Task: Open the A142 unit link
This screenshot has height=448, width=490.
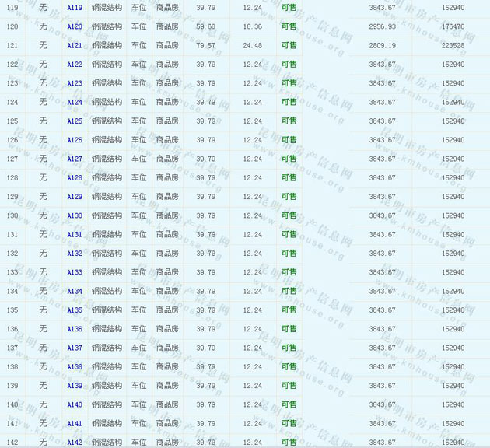Action: click(x=75, y=443)
